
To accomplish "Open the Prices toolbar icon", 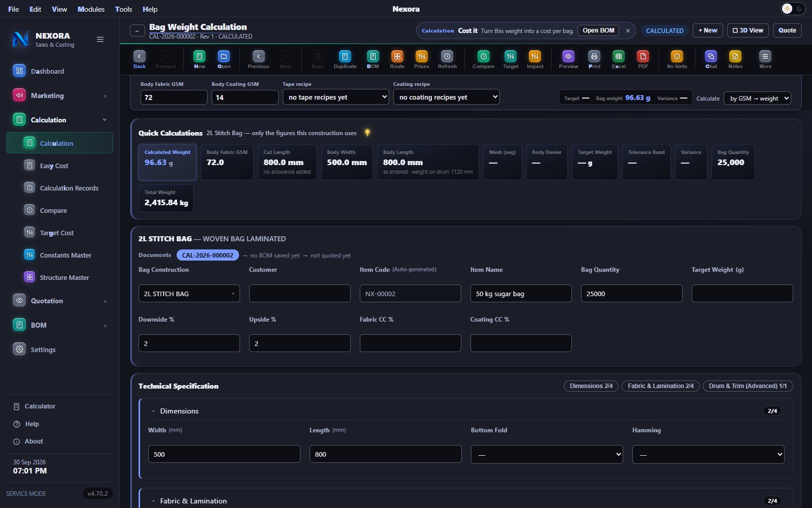I will pos(422,56).
